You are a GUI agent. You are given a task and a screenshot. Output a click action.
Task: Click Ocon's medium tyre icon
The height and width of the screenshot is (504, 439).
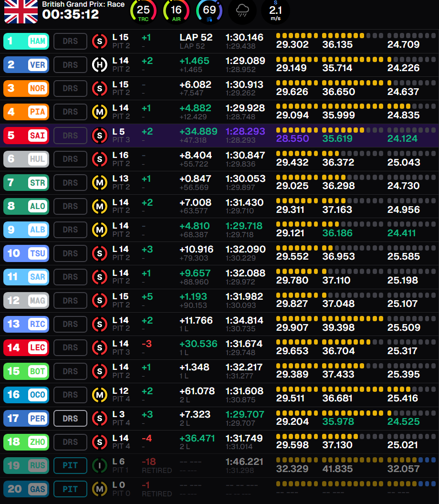[100, 395]
